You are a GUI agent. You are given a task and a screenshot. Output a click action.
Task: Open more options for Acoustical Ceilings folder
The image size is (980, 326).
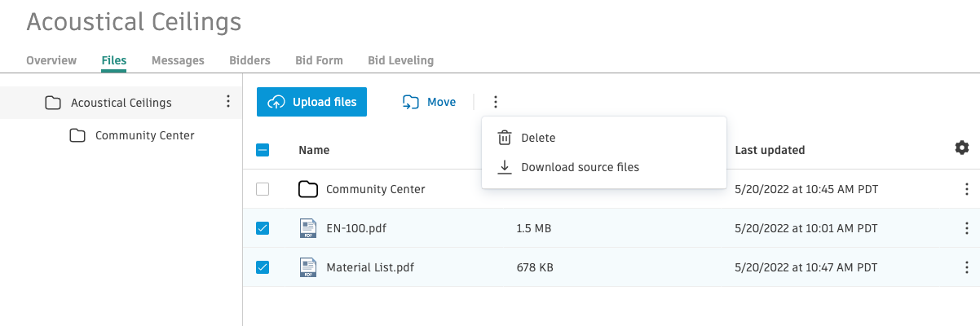pyautogui.click(x=227, y=102)
